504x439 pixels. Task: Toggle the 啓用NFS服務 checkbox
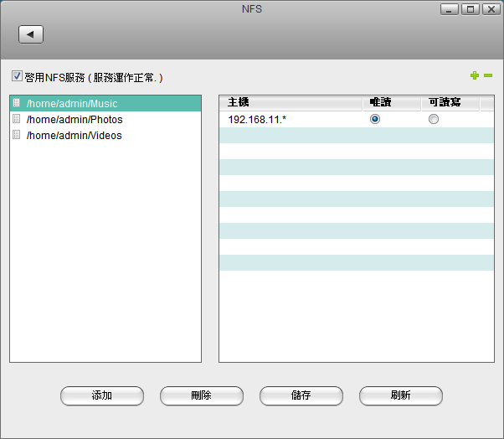(17, 76)
